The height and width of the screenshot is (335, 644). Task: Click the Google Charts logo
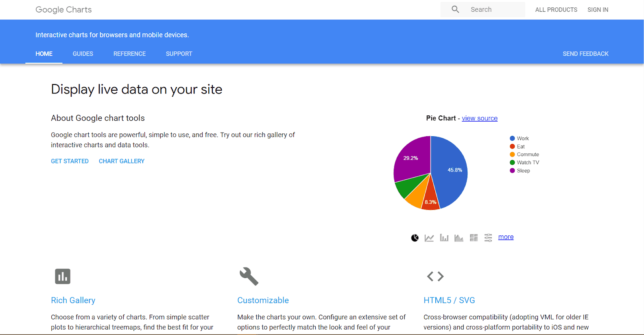63,10
